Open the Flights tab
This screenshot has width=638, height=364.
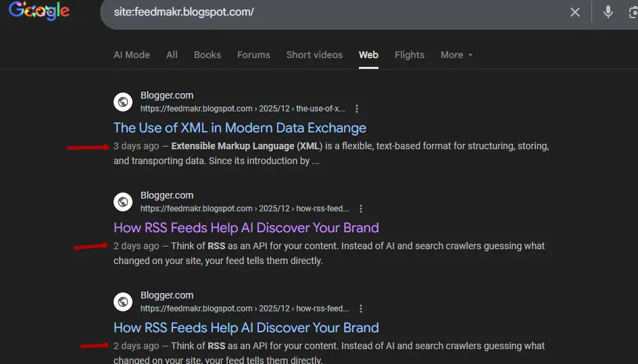click(x=410, y=55)
